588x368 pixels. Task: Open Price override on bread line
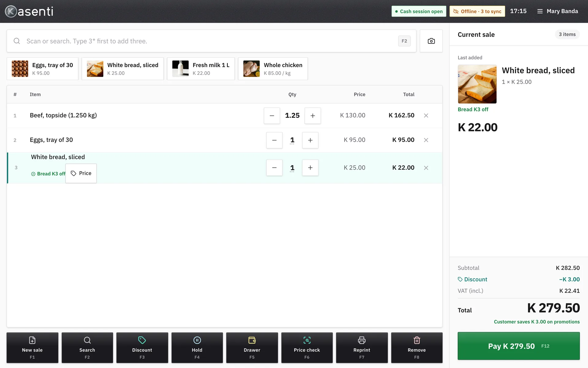81,173
